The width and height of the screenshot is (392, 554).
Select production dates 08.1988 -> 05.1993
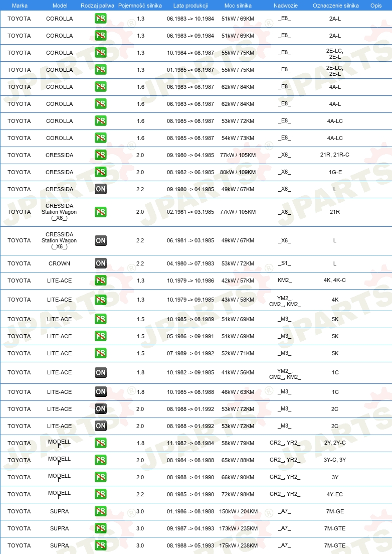point(190,545)
